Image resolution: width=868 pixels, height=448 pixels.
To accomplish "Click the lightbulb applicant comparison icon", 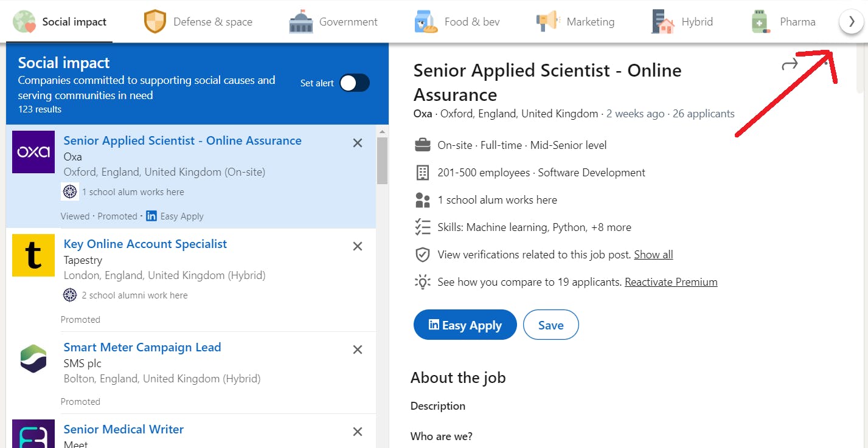I will pos(422,282).
